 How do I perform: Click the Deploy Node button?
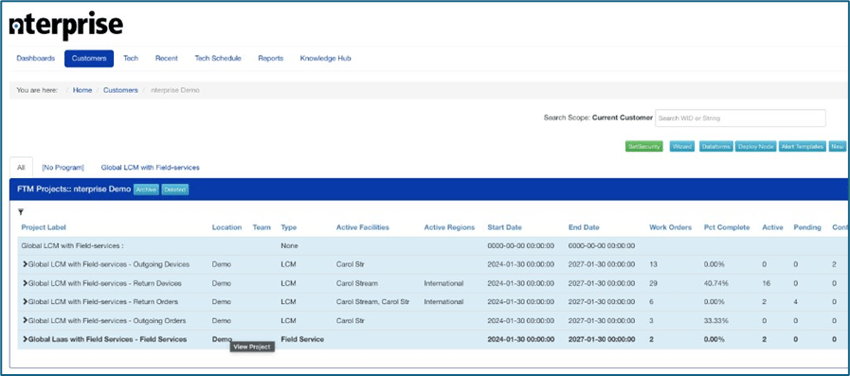[756, 146]
